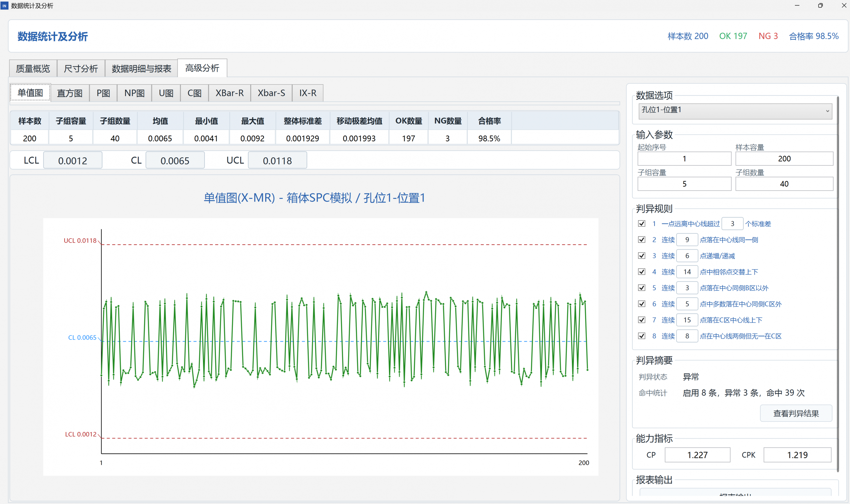Screen dimensions: 850x504
Task: Switch to the U图 chart tab
Action: tap(166, 93)
